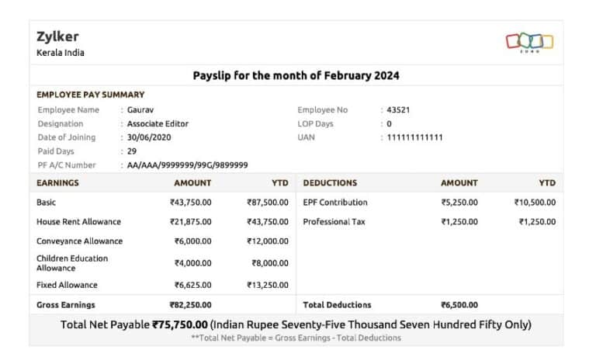The image size is (596, 364).
Task: Select the Associate Editor designation value
Action: (158, 123)
